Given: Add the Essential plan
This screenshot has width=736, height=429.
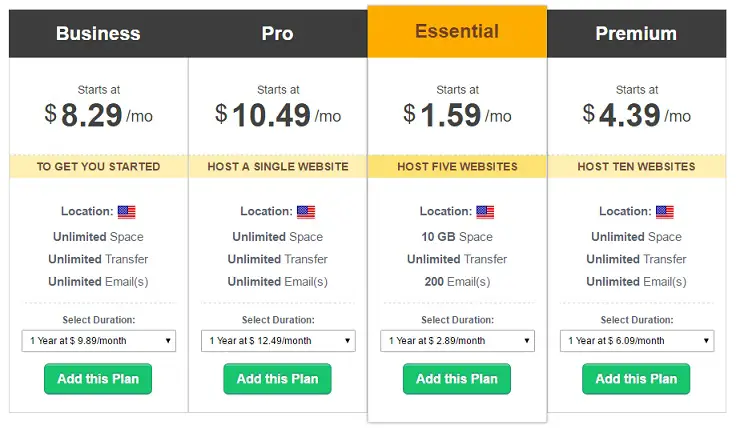Looking at the screenshot, I should [x=457, y=379].
